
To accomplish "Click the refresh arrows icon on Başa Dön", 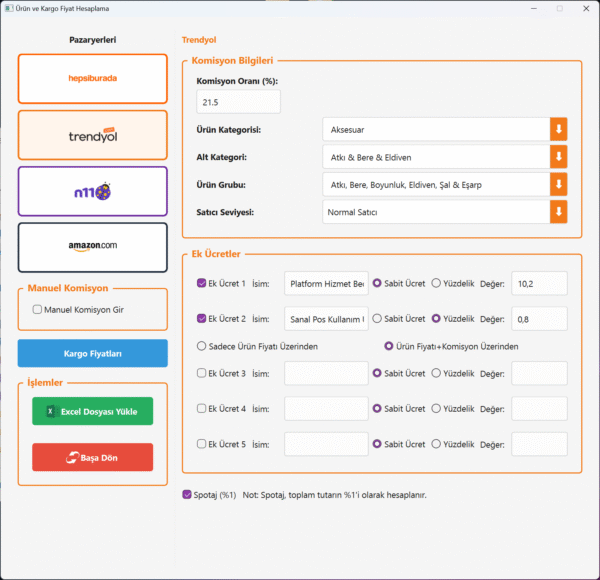I will click(x=72, y=457).
